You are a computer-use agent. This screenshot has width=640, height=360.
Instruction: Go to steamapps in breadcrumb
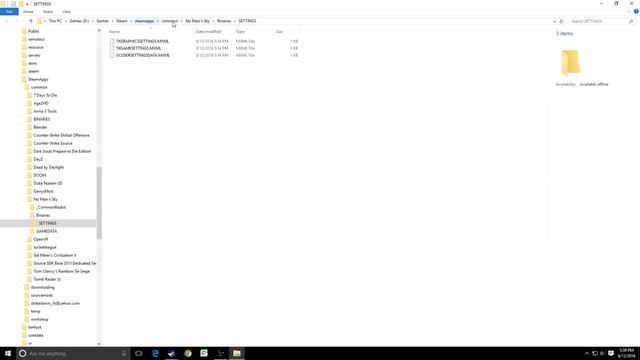pyautogui.click(x=144, y=21)
